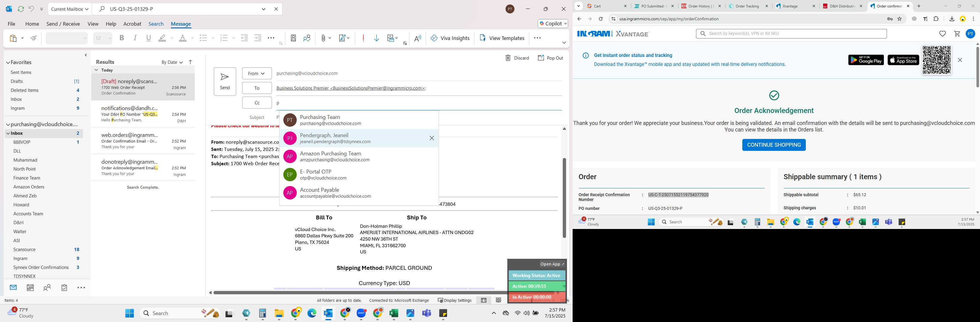Click the Send/Receive sync icon in title bar
Screen dimensions: 980x322
pos(21,9)
